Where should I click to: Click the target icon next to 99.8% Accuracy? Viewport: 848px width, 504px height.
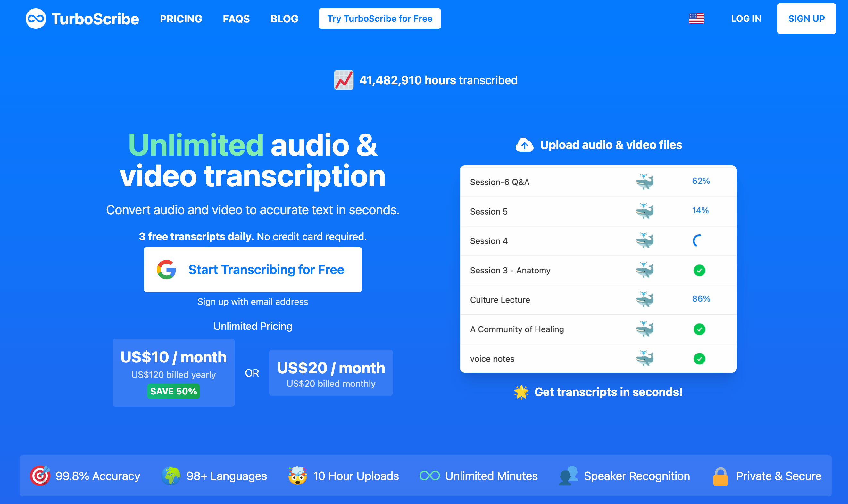click(40, 476)
